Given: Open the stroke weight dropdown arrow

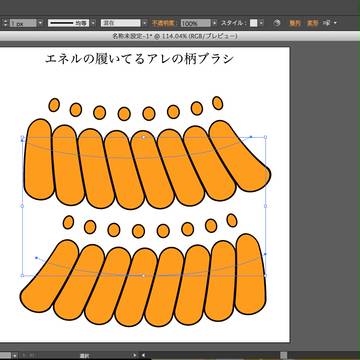Looking at the screenshot, I should tap(40, 23).
